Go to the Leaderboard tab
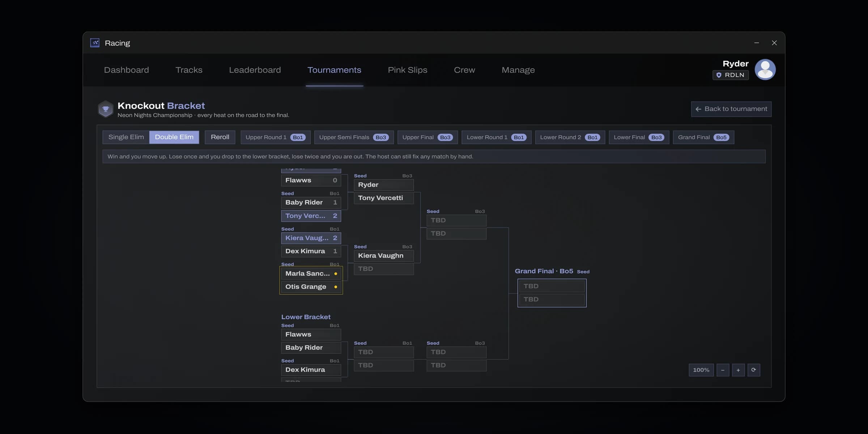868x434 pixels. tap(255, 70)
